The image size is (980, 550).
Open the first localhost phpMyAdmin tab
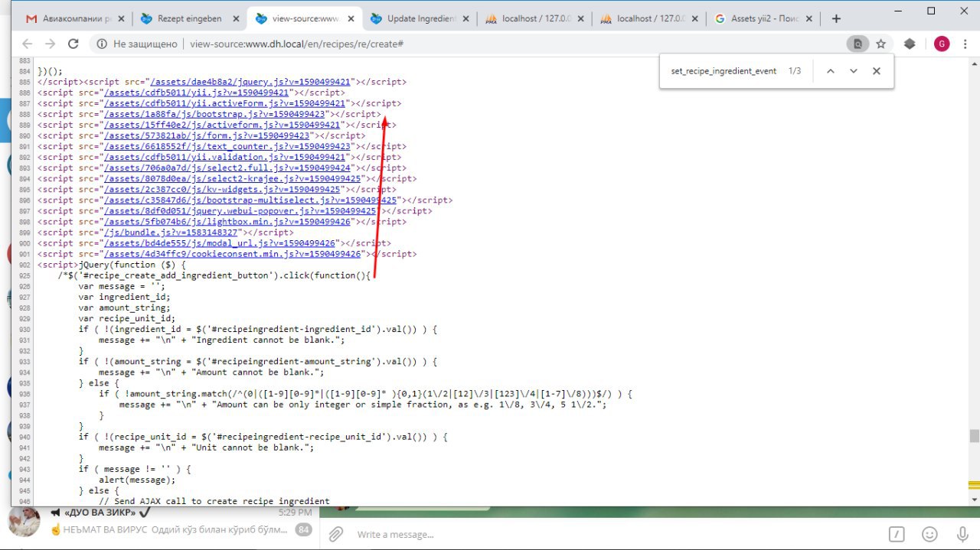pos(533,18)
